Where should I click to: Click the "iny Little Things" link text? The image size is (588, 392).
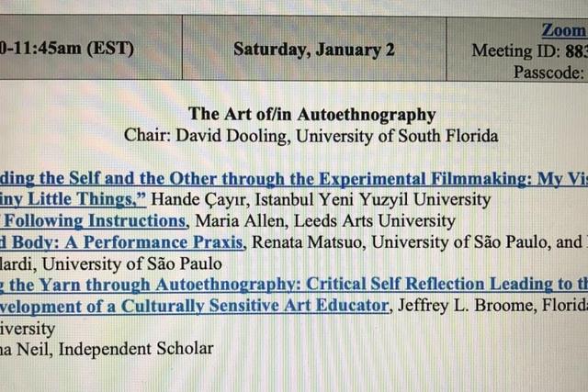[73, 199]
